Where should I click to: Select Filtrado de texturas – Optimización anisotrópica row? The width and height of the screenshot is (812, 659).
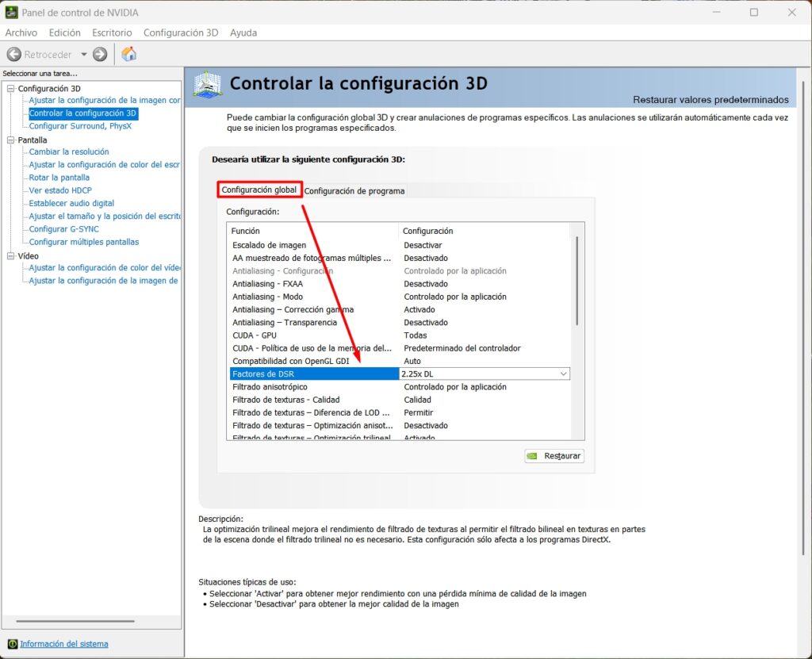click(400, 425)
